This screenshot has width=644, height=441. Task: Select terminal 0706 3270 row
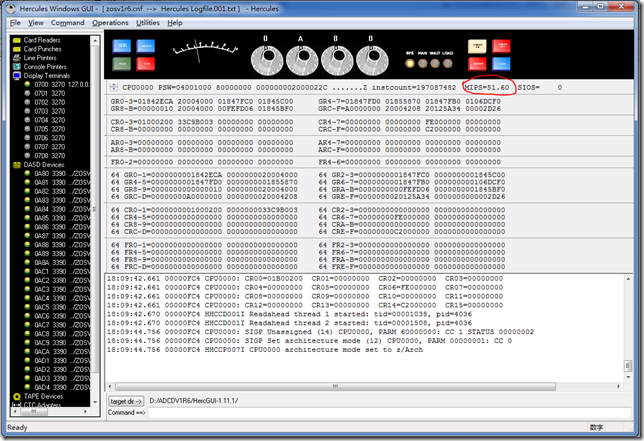click(x=50, y=138)
